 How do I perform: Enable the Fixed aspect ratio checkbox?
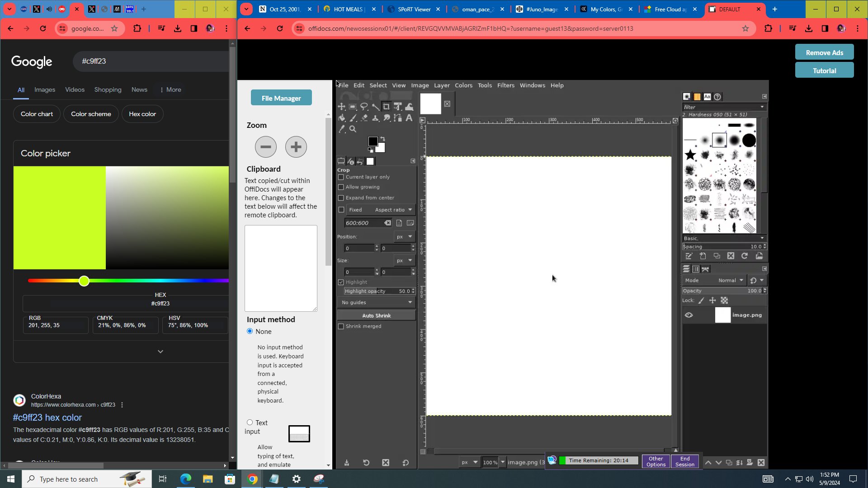(x=341, y=210)
